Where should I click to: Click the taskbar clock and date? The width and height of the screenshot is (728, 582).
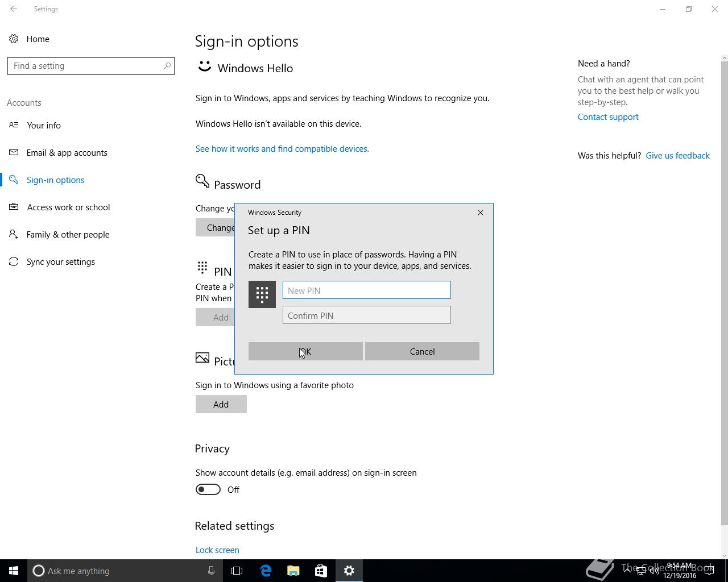pyautogui.click(x=680, y=571)
